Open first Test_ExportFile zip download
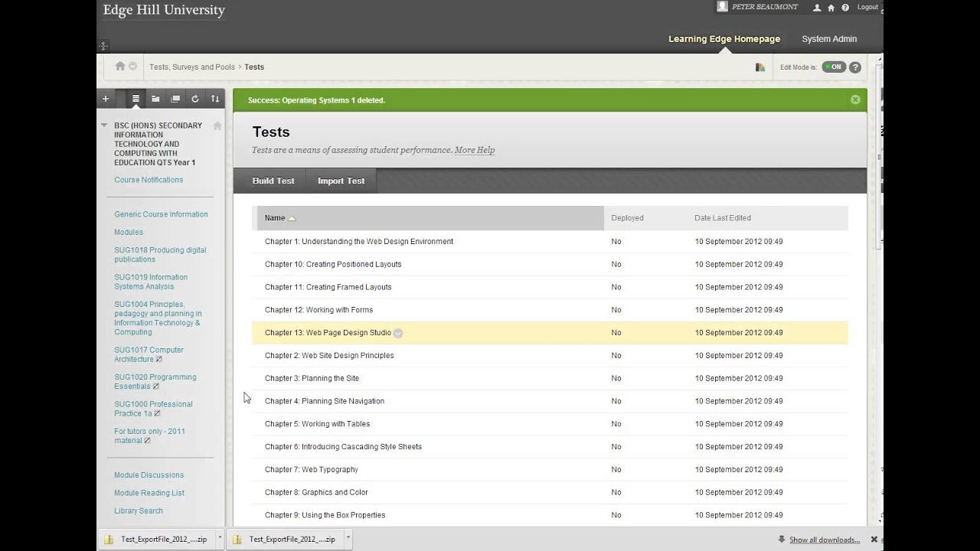Viewport: 980px width, 551px height. coord(156,539)
